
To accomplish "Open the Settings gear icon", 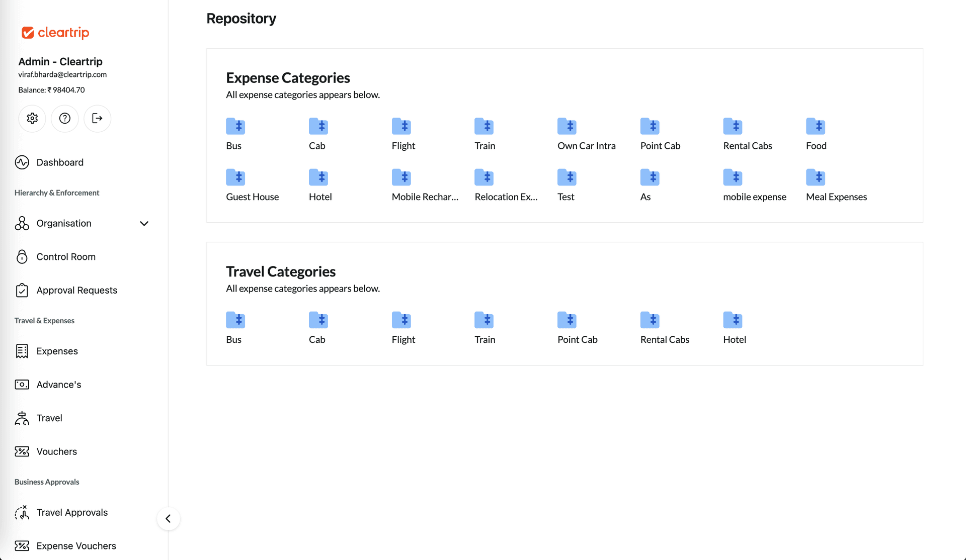I will pos(32,118).
